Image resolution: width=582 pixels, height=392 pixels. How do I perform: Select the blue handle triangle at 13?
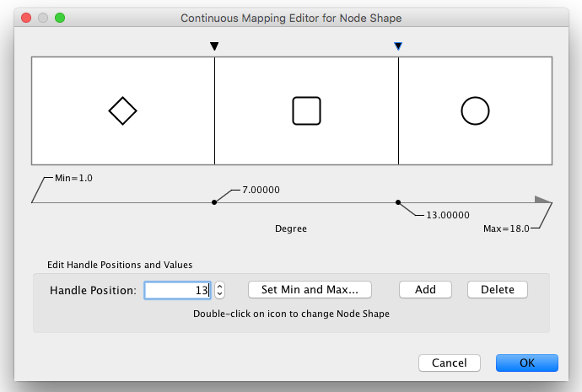coord(398,46)
